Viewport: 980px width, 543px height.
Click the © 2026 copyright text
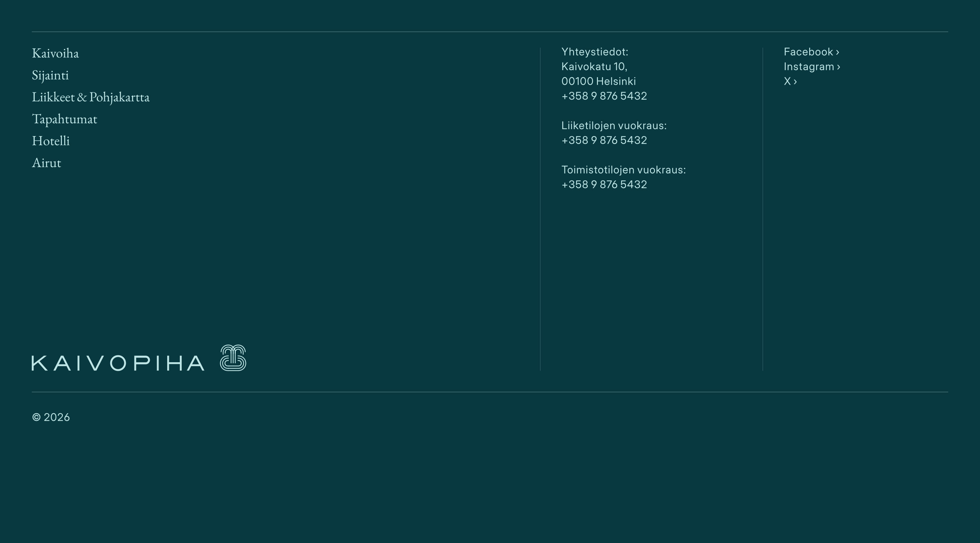(51, 418)
